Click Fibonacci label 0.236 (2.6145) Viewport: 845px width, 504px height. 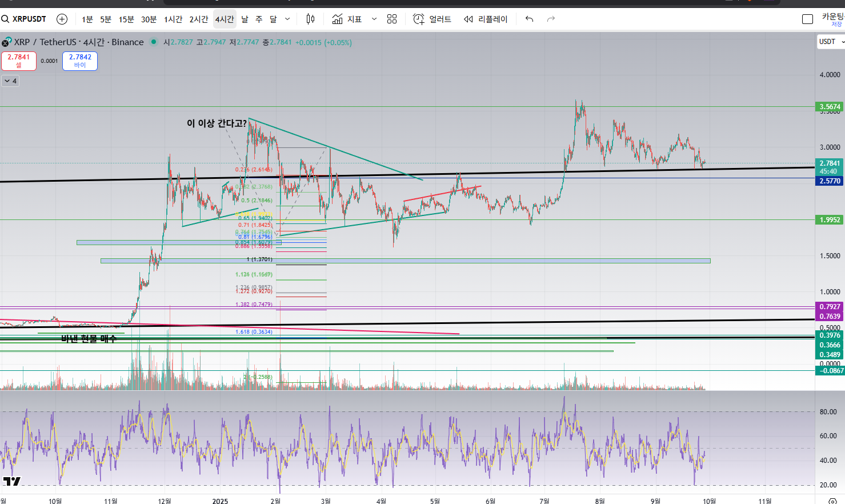(254, 170)
